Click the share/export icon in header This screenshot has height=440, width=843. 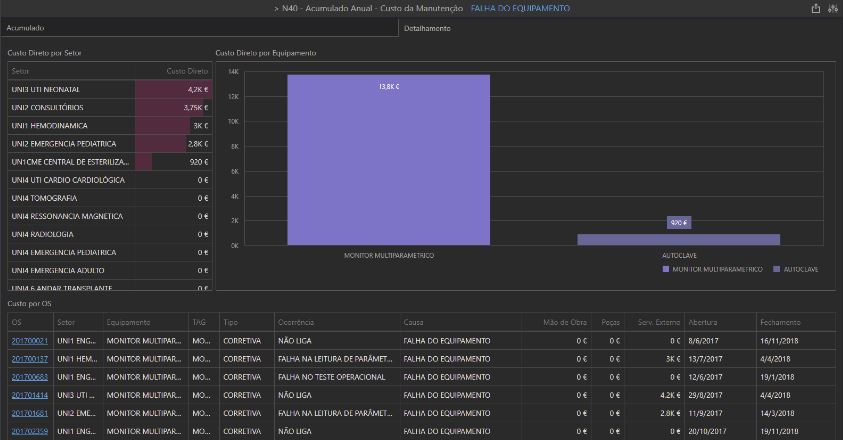816,8
